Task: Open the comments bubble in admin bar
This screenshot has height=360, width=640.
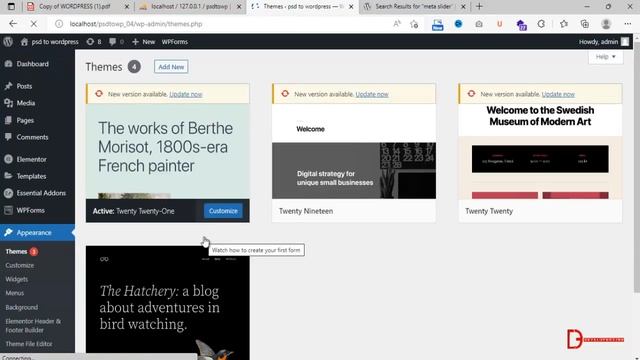Action: tap(112, 42)
